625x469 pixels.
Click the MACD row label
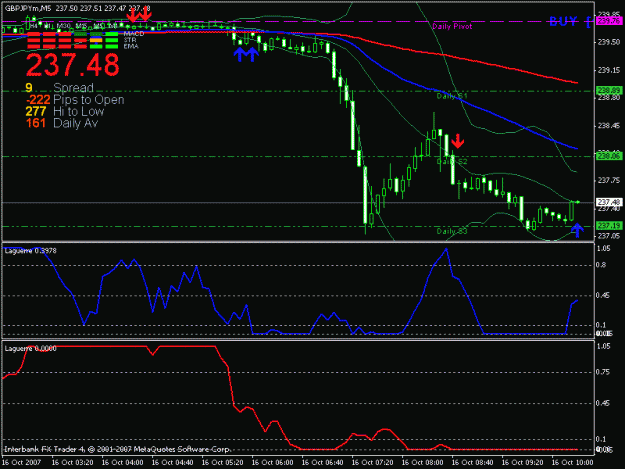134,34
